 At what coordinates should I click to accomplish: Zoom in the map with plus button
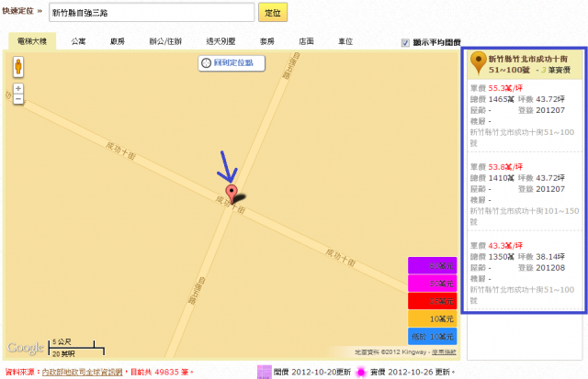(x=18, y=89)
